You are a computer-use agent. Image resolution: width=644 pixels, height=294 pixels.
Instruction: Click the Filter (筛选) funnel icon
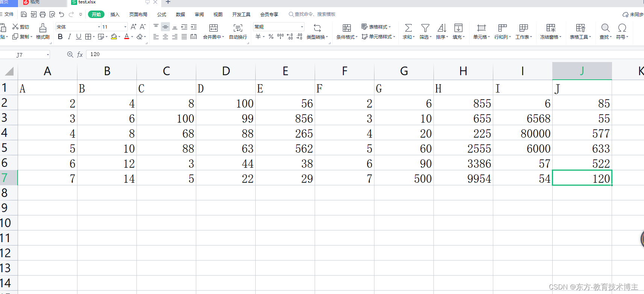425,28
